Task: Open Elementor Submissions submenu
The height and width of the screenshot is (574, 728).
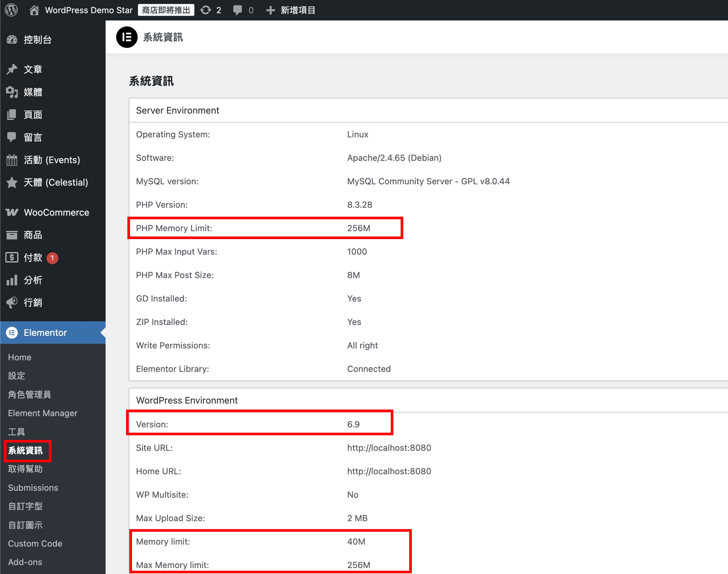Action: tap(33, 487)
